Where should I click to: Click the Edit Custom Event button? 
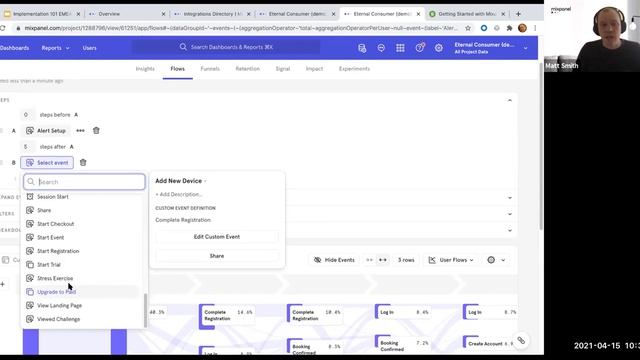point(217,237)
